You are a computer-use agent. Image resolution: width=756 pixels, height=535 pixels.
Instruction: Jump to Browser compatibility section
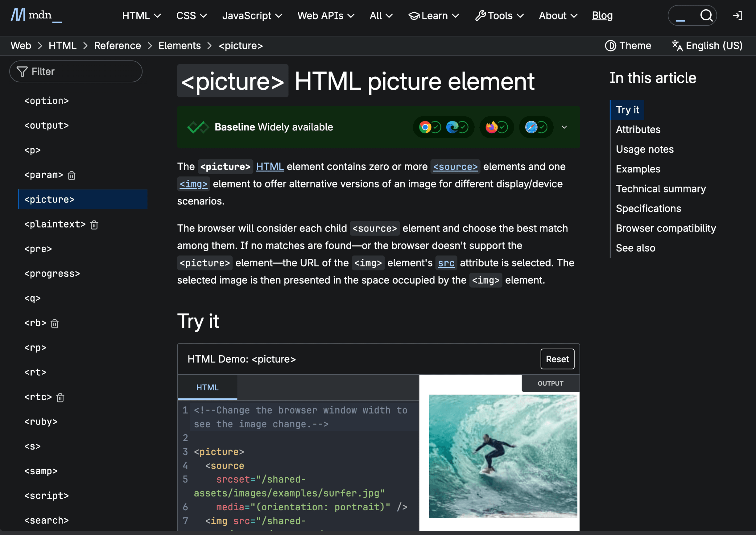[x=666, y=228]
